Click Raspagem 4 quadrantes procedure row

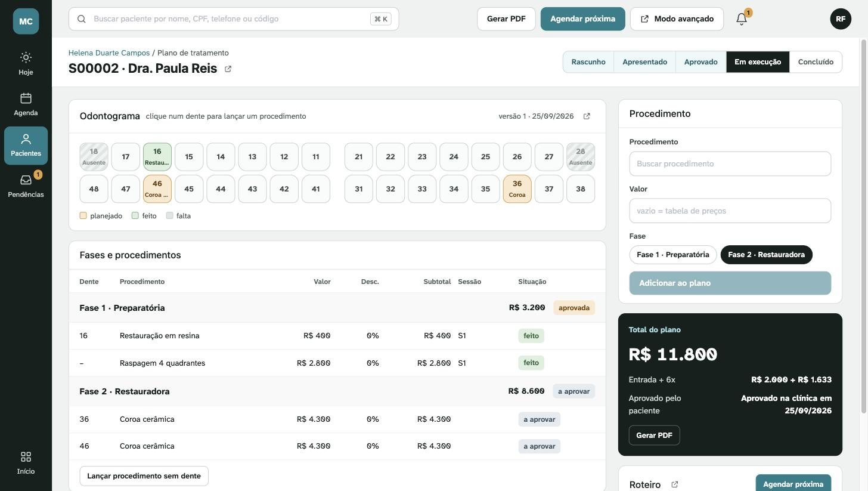[337, 363]
